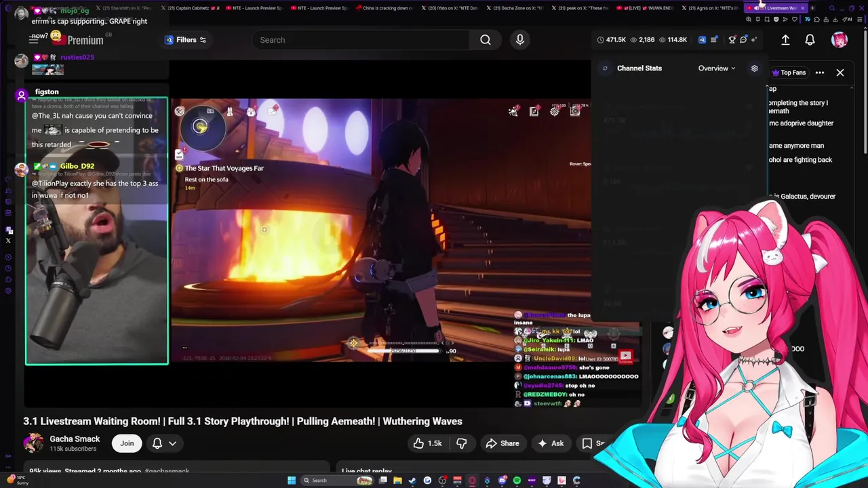The width and height of the screenshot is (868, 488).
Task: Open File Explorer from the taskbar
Action: [398, 481]
